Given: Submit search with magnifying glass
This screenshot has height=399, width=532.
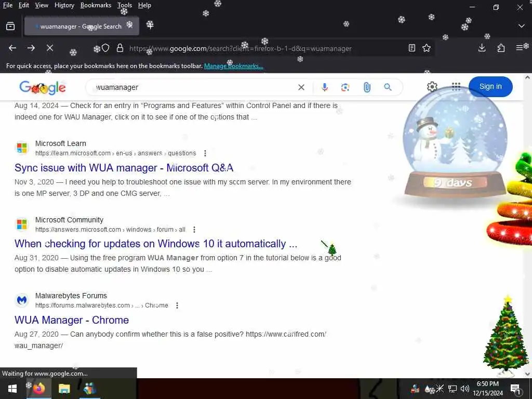Looking at the screenshot, I should pyautogui.click(x=388, y=87).
